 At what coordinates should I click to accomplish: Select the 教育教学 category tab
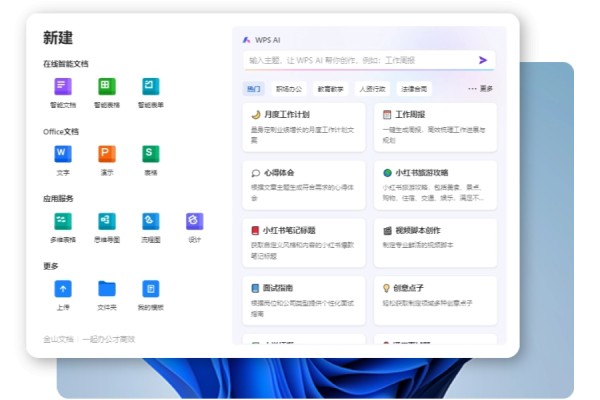329,88
